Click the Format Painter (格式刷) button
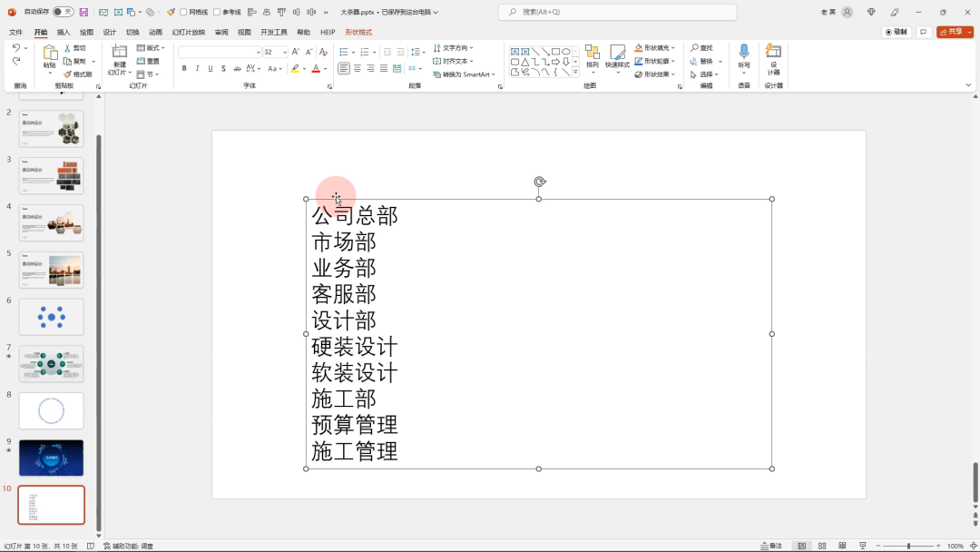The image size is (980, 552). coord(77,74)
